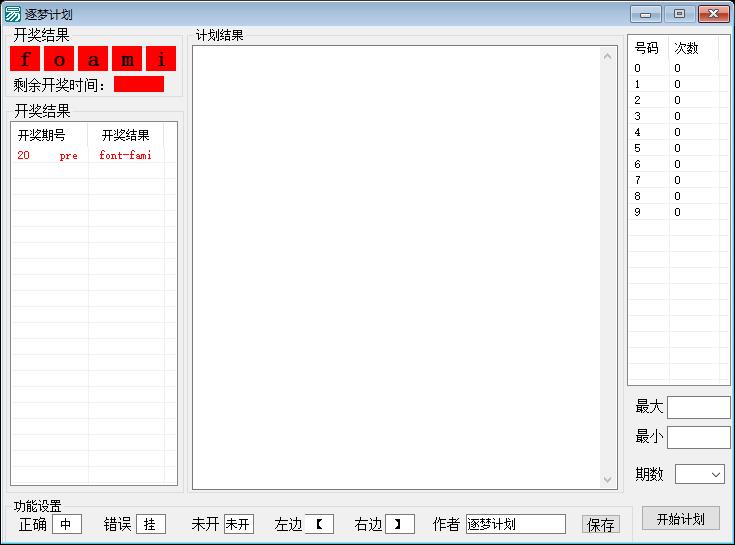This screenshot has height=545, width=735.
Task: Click the 最小 input field
Action: click(x=698, y=437)
